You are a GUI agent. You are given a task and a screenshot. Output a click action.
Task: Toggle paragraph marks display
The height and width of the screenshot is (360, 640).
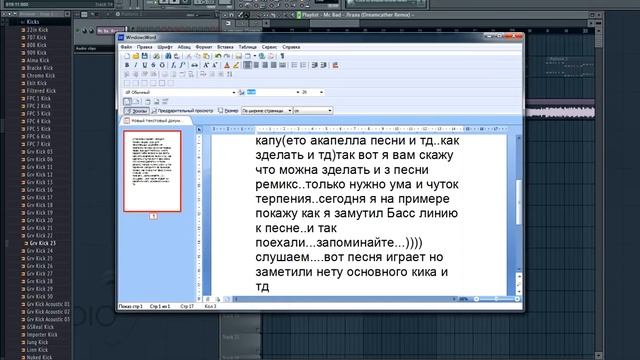click(282, 56)
